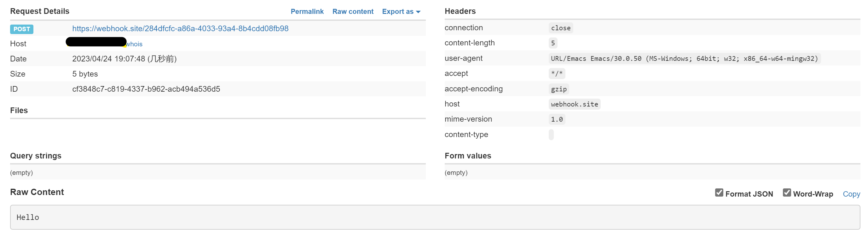Disable the Word-Wrap checkbox
The width and height of the screenshot is (868, 247).
coord(786,192)
